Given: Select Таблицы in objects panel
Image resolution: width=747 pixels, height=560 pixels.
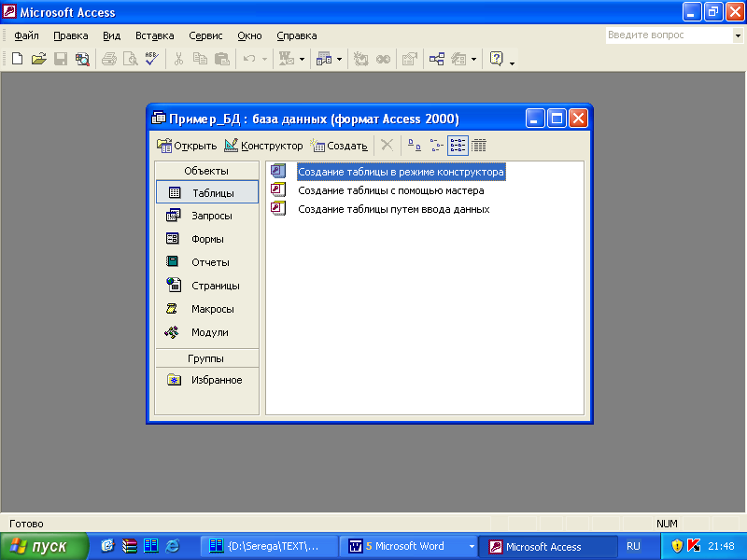Looking at the screenshot, I should click(x=206, y=192).
